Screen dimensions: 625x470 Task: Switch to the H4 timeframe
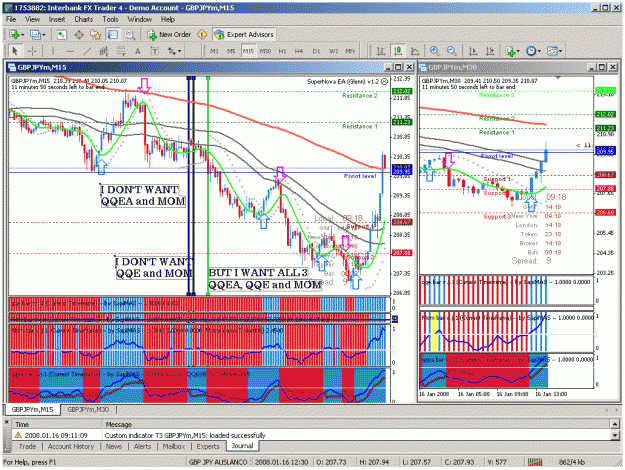click(299, 51)
